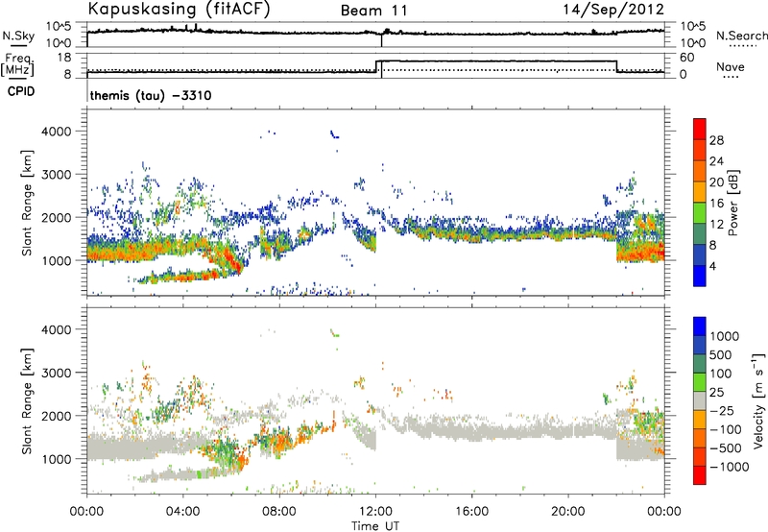Click the '08:00' time axis label
Viewport: 768px width, 532px height.
(279, 512)
